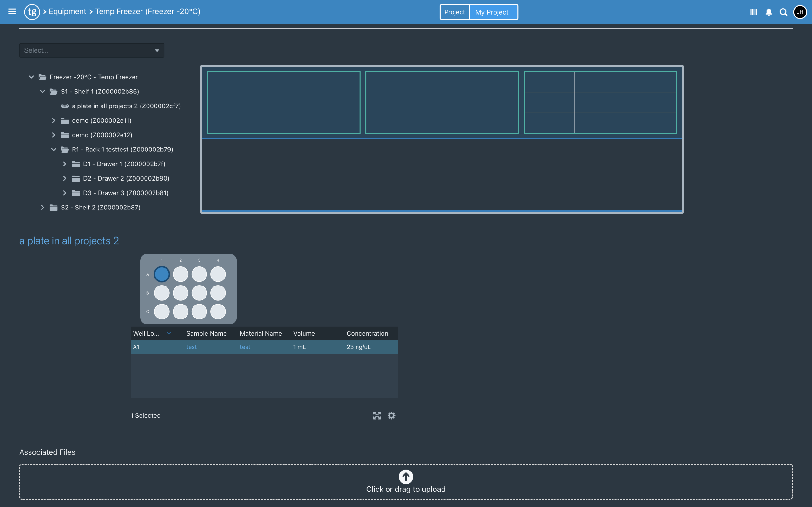Screen dimensions: 812x507
Task: Click the expand table fullscreen icon
Action: click(377, 415)
